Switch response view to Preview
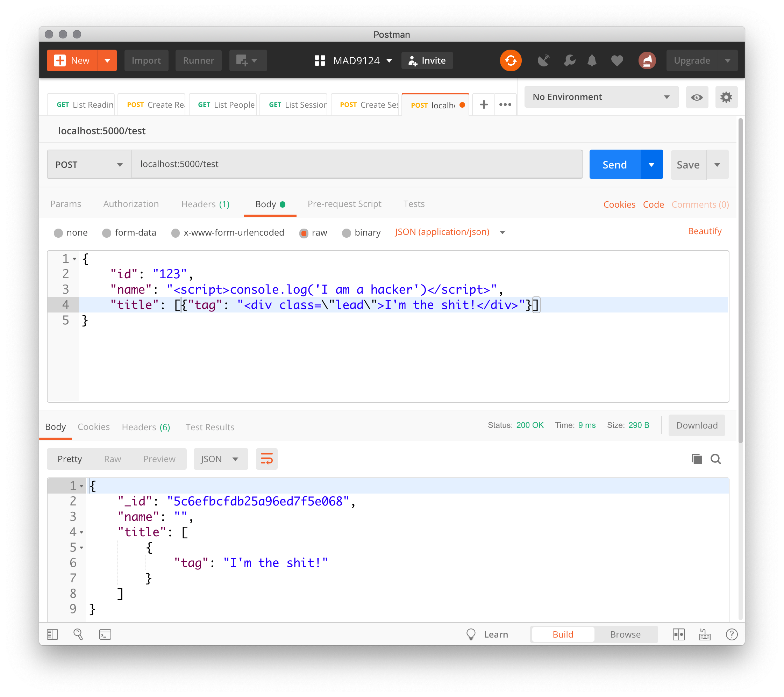 pos(159,459)
